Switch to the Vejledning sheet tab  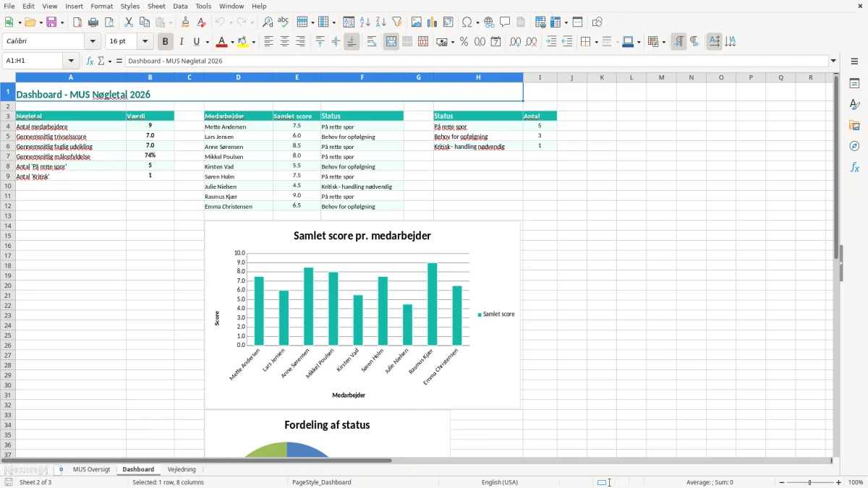pos(182,469)
